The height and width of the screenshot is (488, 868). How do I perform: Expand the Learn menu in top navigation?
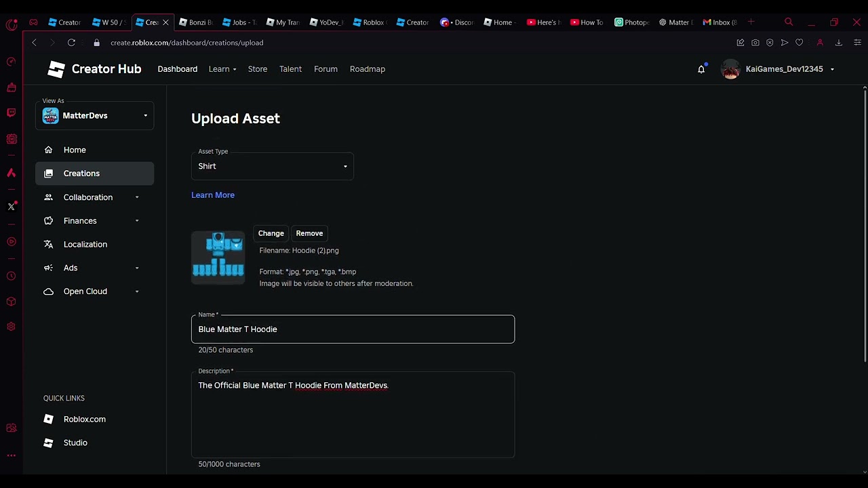(x=222, y=69)
